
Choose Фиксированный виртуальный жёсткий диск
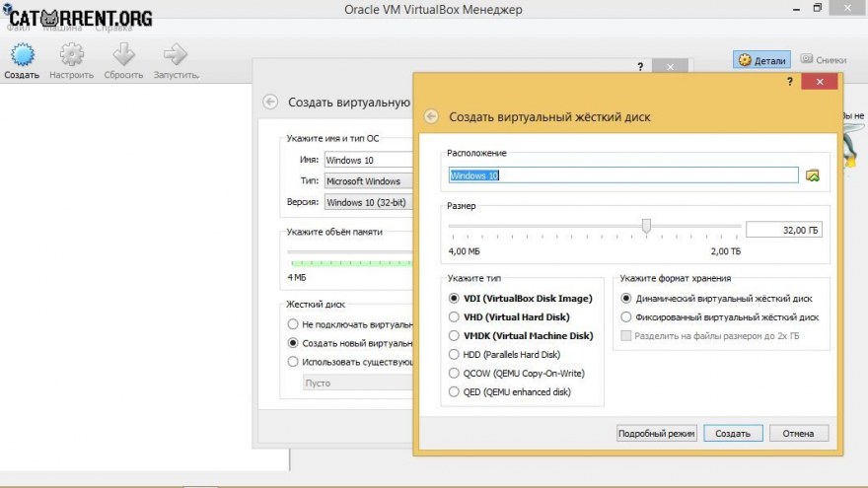[720, 317]
